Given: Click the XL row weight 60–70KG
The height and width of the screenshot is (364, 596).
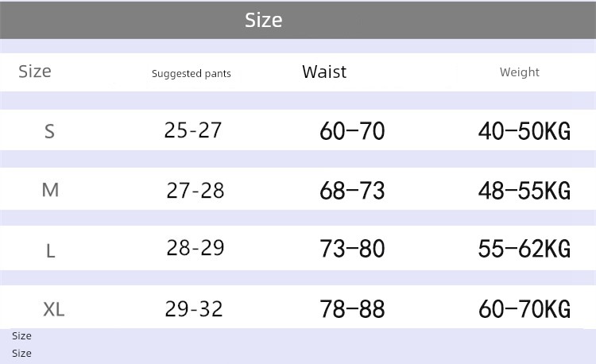Looking at the screenshot, I should pyautogui.click(x=524, y=308).
